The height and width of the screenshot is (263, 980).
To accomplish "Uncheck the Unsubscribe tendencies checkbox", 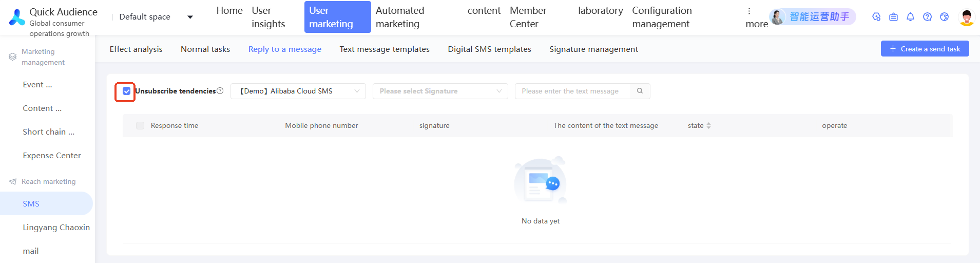I will click(x=126, y=91).
